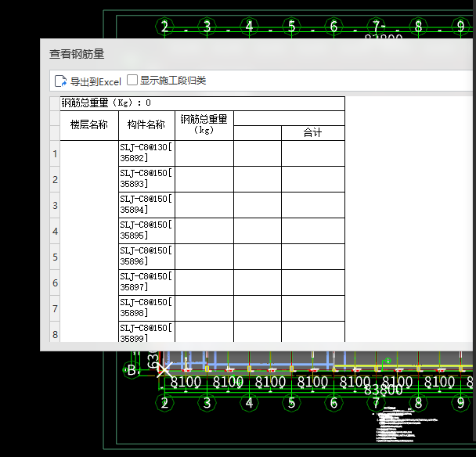Click axis bubble 5 at drawing top
This screenshot has height=457, width=476.
pos(291,27)
